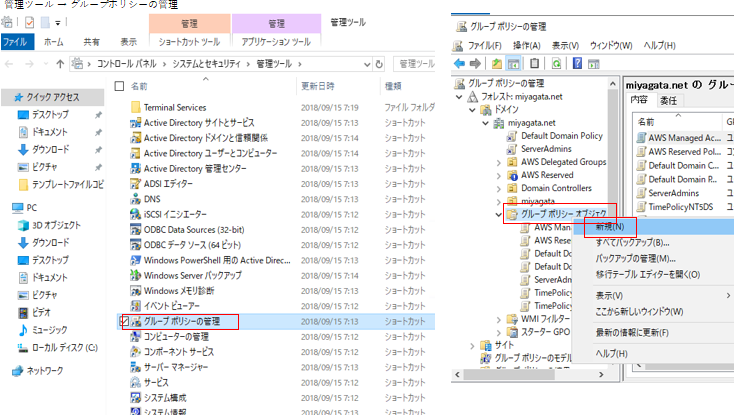
Task: Select ローカル ディスク (C:) in navigation pane
Action: pos(65,348)
